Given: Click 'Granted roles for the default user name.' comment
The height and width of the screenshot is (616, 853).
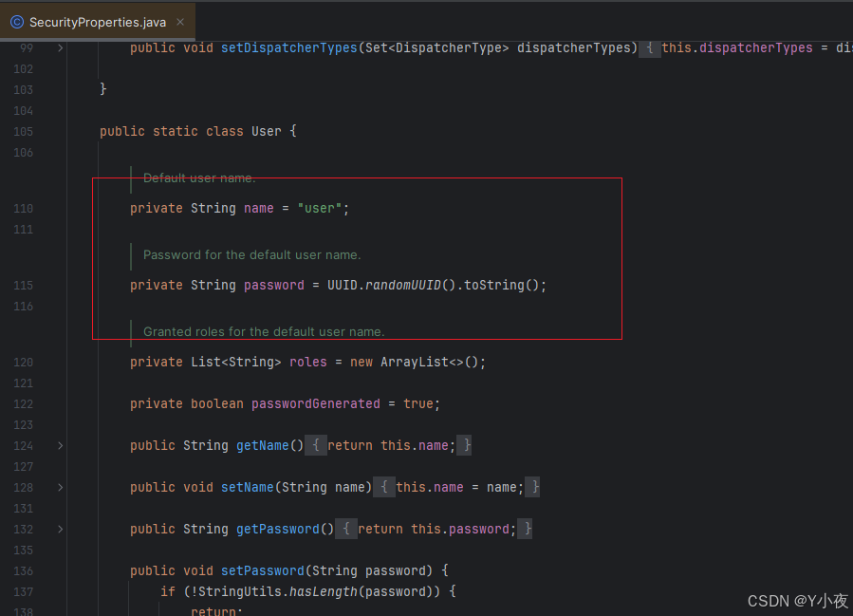Looking at the screenshot, I should (264, 331).
